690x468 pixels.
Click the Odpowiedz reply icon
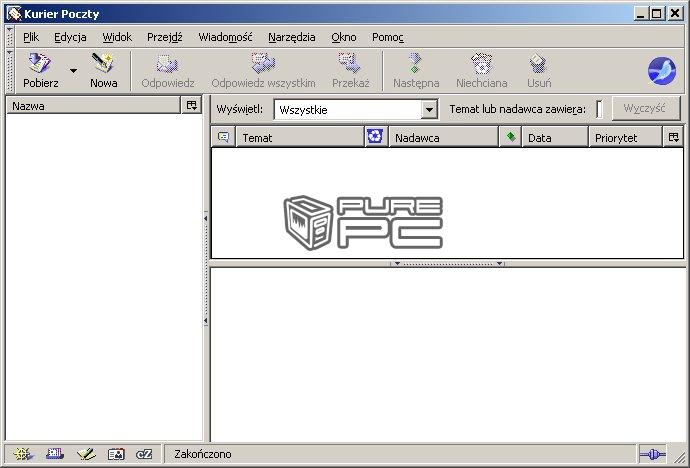click(168, 64)
